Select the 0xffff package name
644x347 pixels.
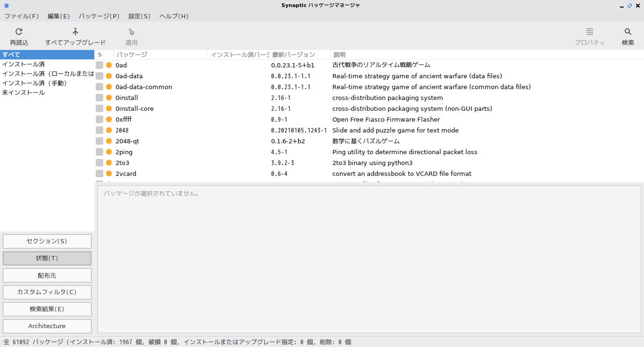[x=124, y=119]
